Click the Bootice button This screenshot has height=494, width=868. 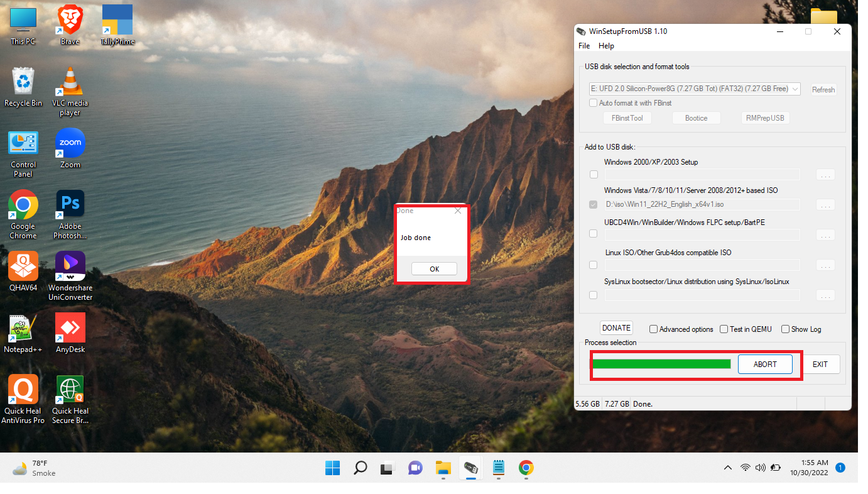click(696, 118)
